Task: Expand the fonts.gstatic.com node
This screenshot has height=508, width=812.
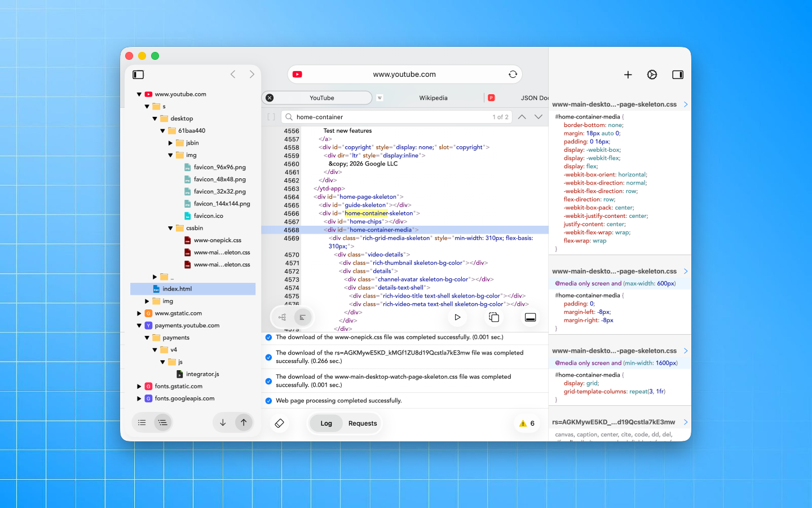Action: (139, 387)
